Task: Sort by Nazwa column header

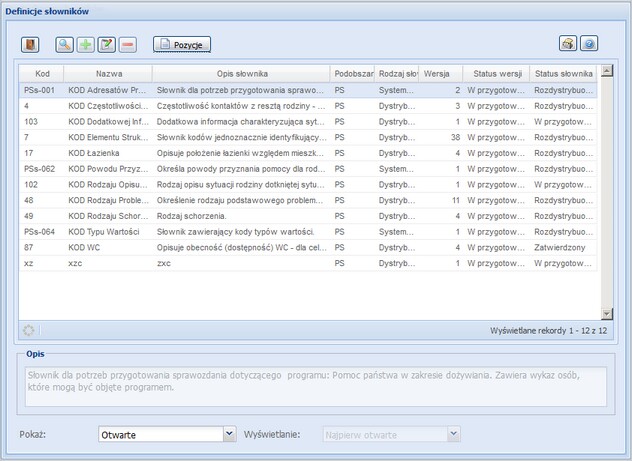Action: click(x=109, y=74)
